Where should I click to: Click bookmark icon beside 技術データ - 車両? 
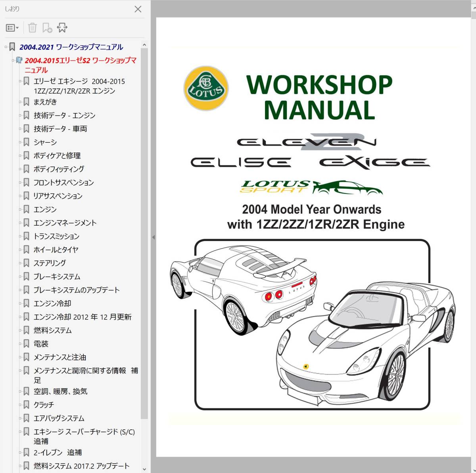pyautogui.click(x=27, y=129)
